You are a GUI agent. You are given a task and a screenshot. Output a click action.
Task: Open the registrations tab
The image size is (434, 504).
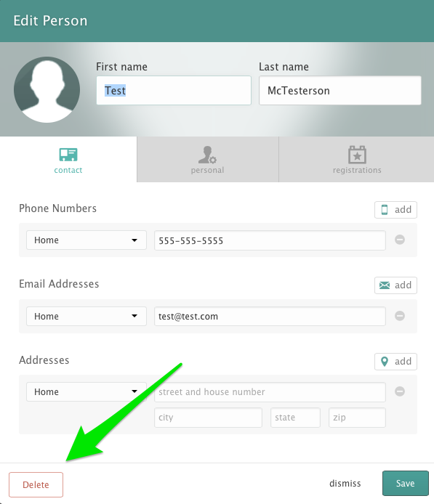pos(356,160)
